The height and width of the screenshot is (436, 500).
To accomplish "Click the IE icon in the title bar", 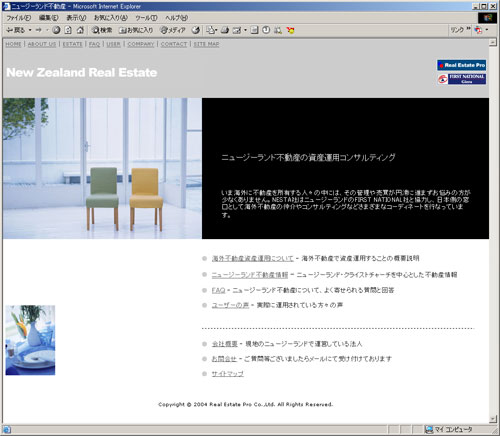I will pyautogui.click(x=6, y=6).
